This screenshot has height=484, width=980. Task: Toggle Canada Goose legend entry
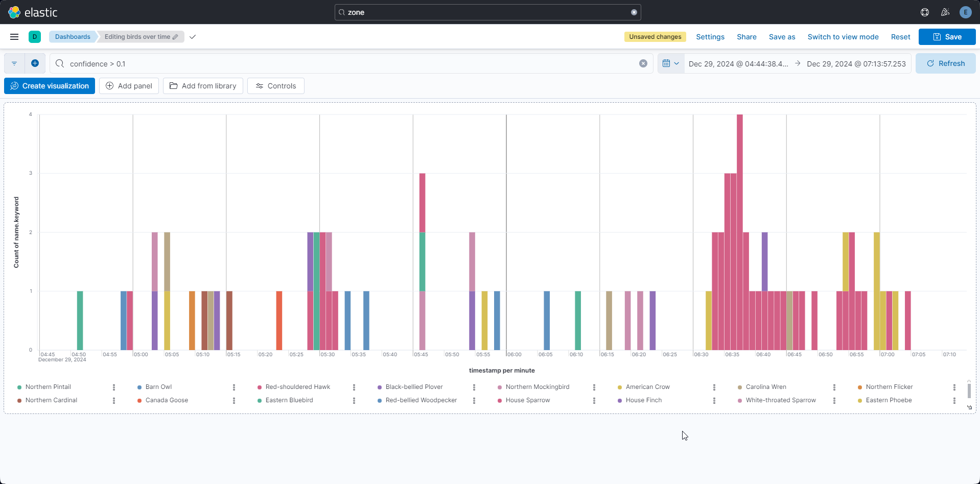coord(167,400)
